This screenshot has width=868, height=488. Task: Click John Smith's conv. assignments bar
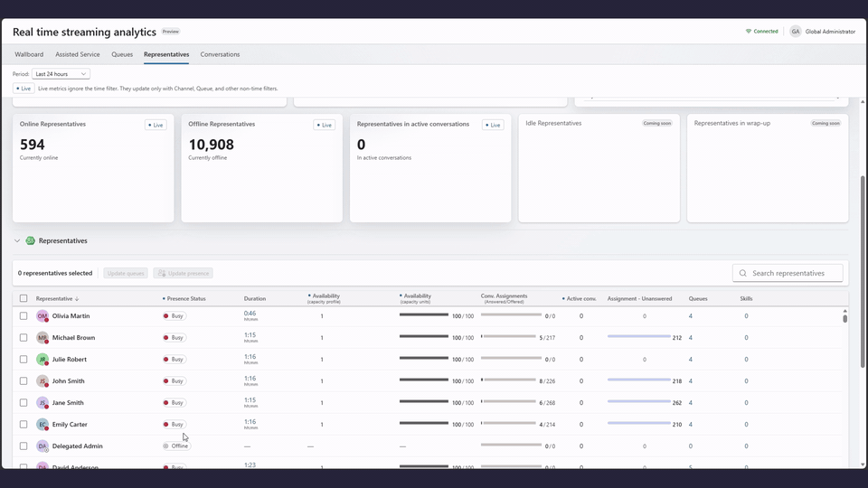point(511,380)
